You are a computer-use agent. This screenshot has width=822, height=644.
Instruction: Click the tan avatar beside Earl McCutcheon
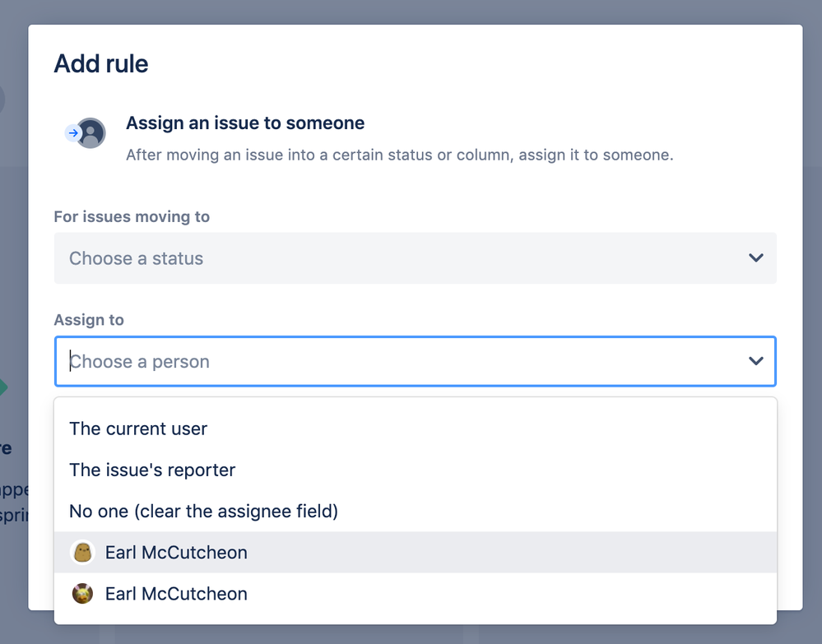click(83, 553)
